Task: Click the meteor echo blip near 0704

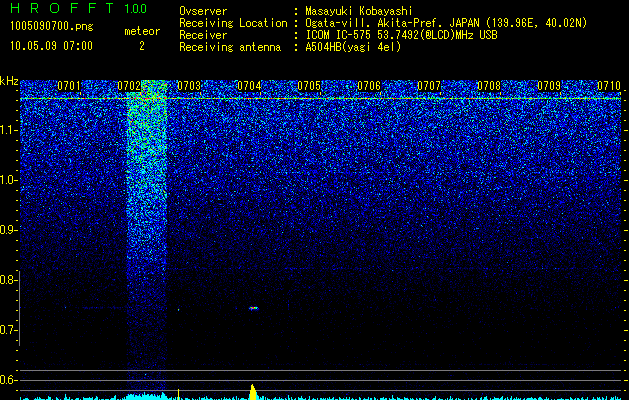Action: pyautogui.click(x=254, y=308)
